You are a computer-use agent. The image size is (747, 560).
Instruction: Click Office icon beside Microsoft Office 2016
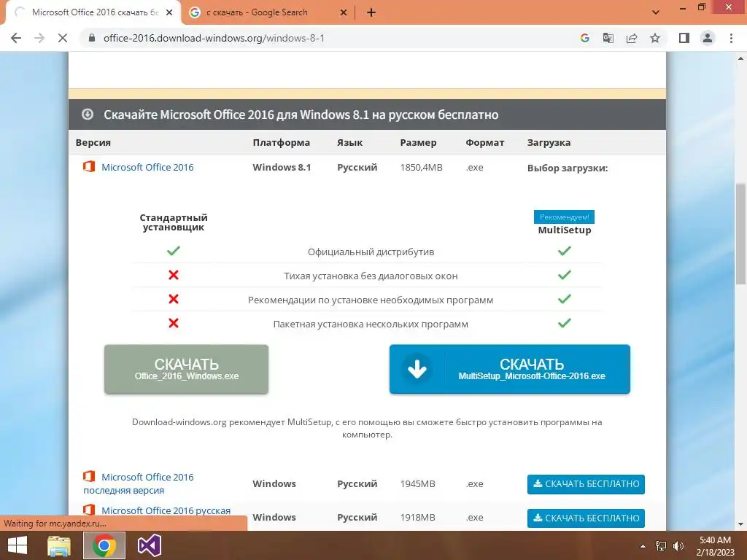pyautogui.click(x=88, y=166)
